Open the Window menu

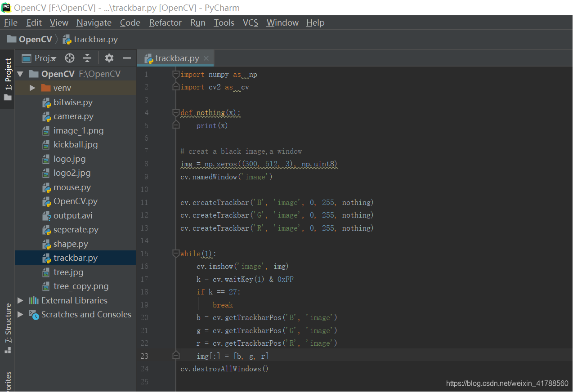click(x=282, y=22)
